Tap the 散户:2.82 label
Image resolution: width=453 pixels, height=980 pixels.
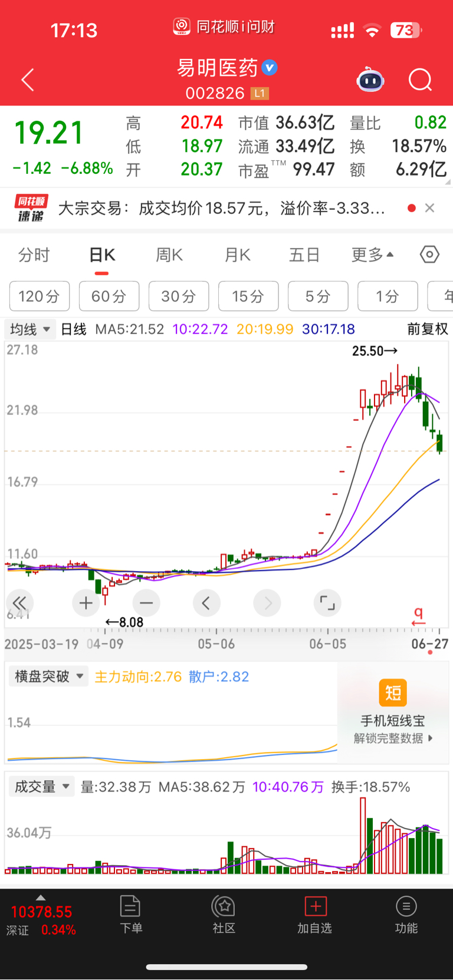click(219, 677)
